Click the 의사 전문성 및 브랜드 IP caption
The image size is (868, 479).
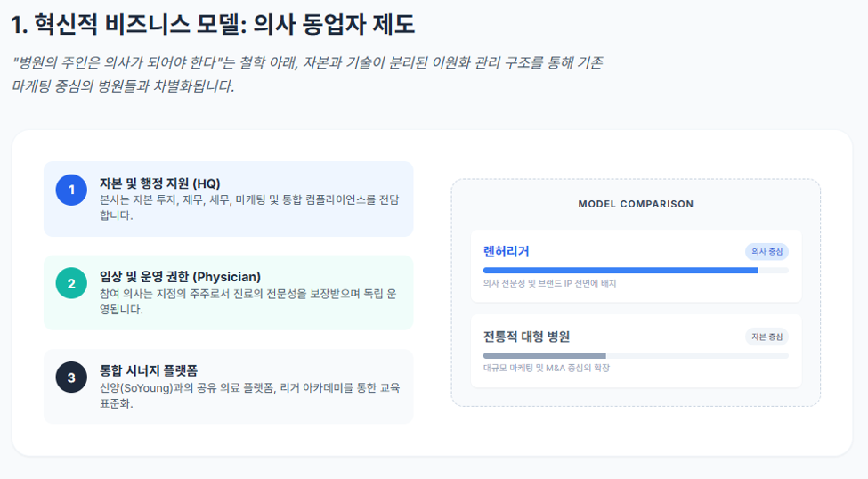click(549, 283)
